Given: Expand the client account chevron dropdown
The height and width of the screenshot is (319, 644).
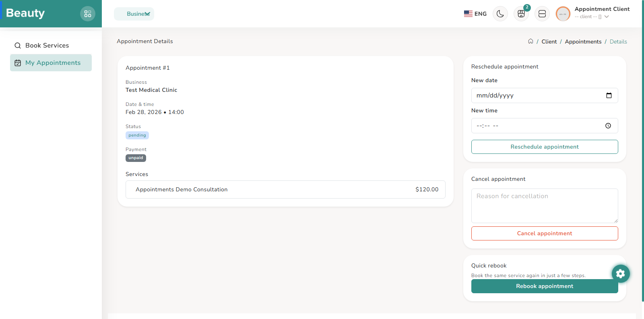Looking at the screenshot, I should point(606,17).
